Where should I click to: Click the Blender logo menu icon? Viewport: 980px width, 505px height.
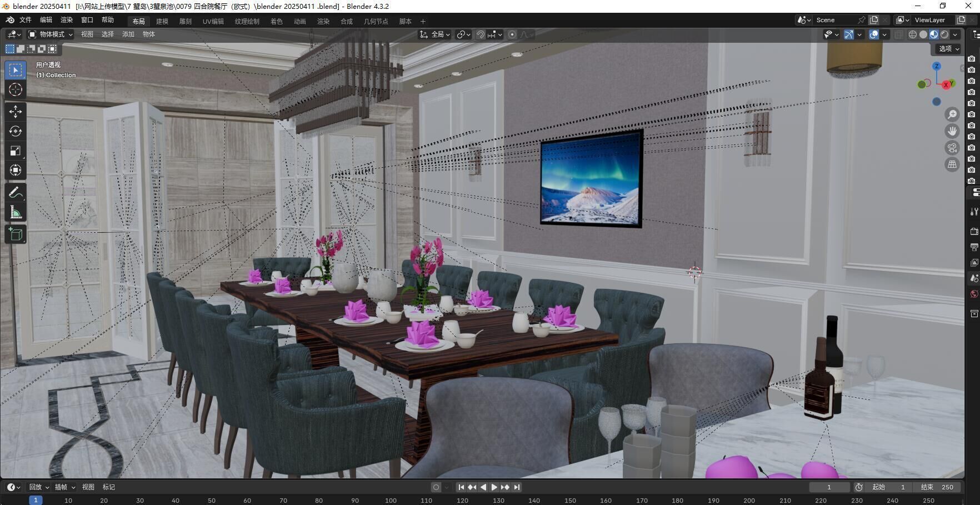coord(10,20)
